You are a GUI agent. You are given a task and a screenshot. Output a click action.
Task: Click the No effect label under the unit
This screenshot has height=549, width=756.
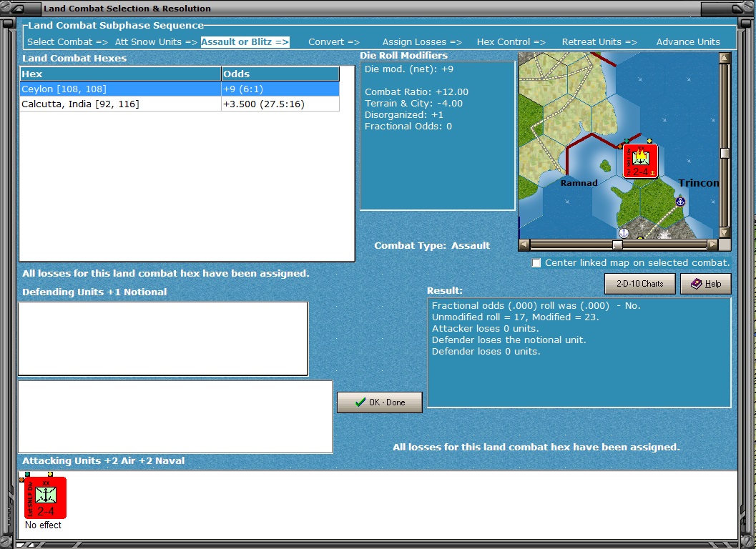point(43,525)
